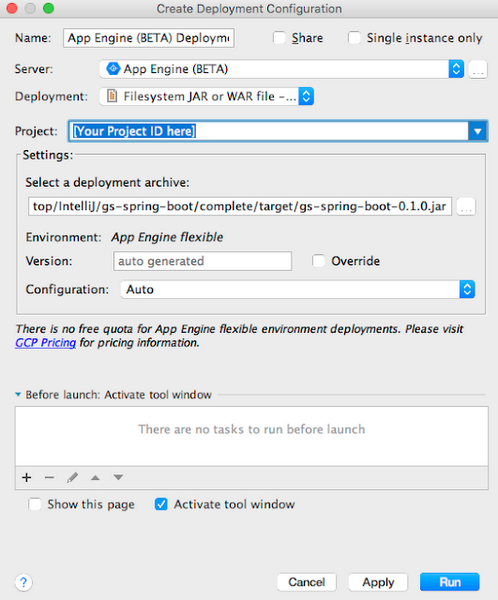This screenshot has width=498, height=600.
Task: Open server configuration ellipsis button
Action: click(478, 69)
